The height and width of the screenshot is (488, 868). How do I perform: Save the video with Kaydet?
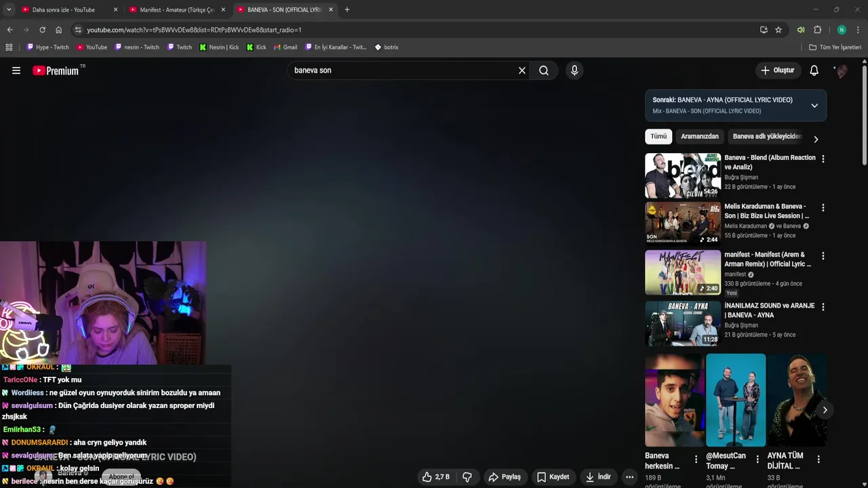553,477
